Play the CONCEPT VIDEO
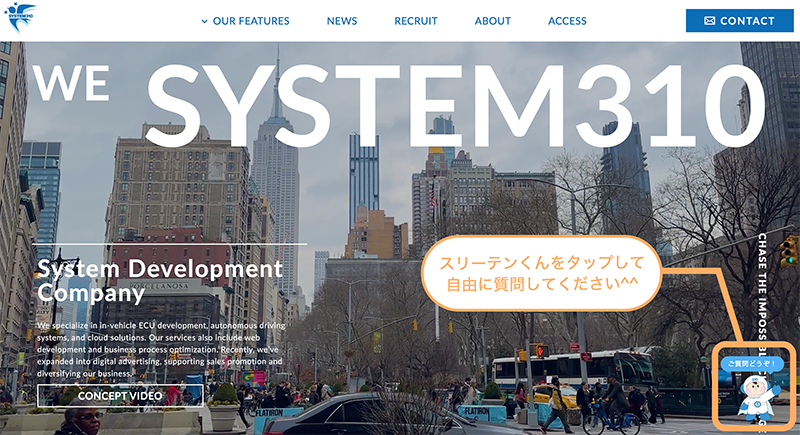Viewport: 800px width, 435px height. pyautogui.click(x=120, y=395)
